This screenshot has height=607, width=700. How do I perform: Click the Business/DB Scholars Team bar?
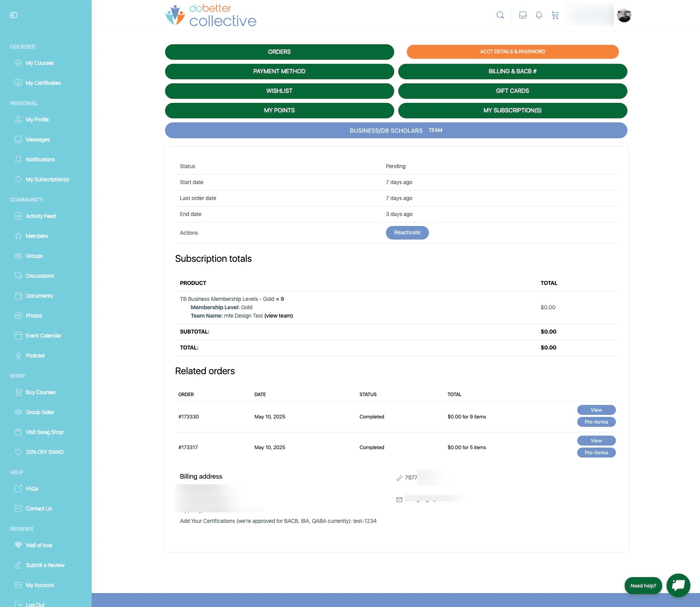396,130
